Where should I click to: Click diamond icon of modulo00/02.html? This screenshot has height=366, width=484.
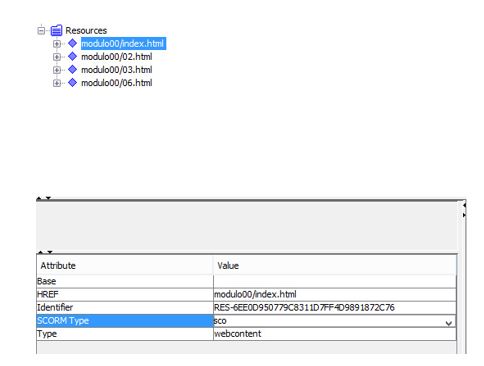[x=72, y=56]
